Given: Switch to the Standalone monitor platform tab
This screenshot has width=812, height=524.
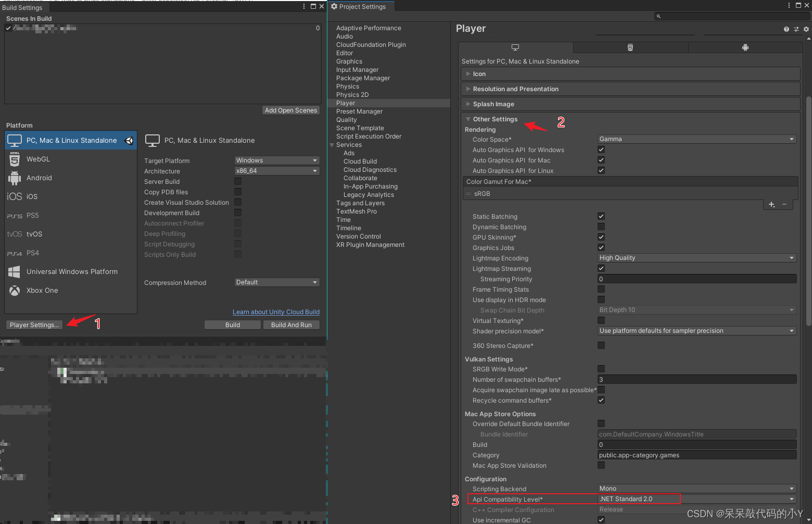Looking at the screenshot, I should point(515,47).
